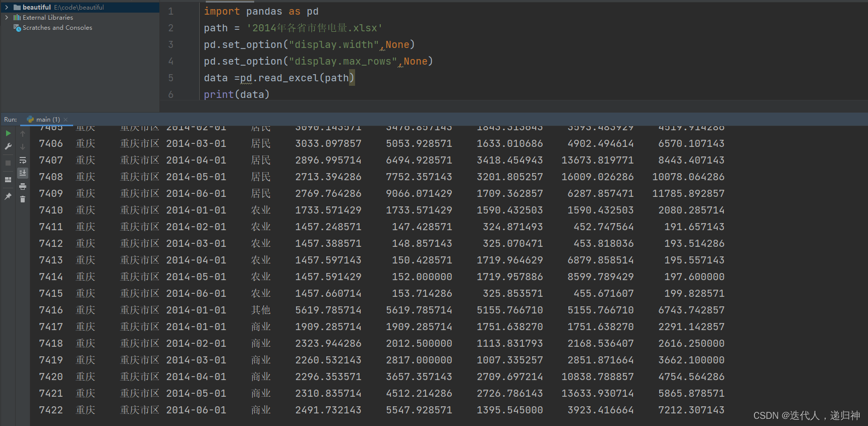Click value 7212.307143 in row 7422
The width and height of the screenshot is (868, 426).
click(691, 410)
